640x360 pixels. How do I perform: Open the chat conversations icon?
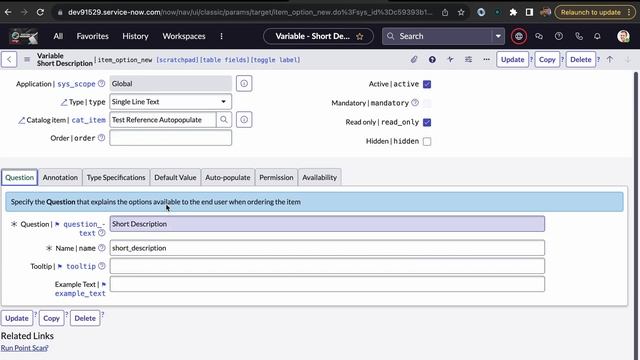(x=539, y=36)
